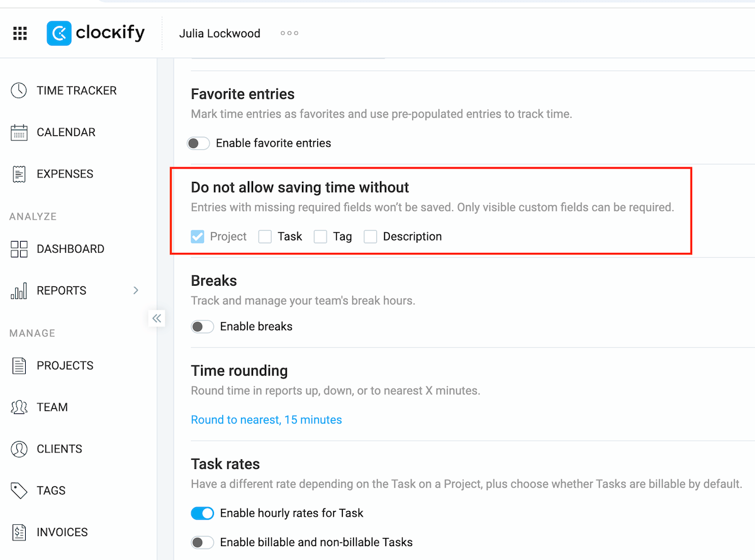Open the Projects page
The width and height of the screenshot is (755, 560).
(x=65, y=365)
